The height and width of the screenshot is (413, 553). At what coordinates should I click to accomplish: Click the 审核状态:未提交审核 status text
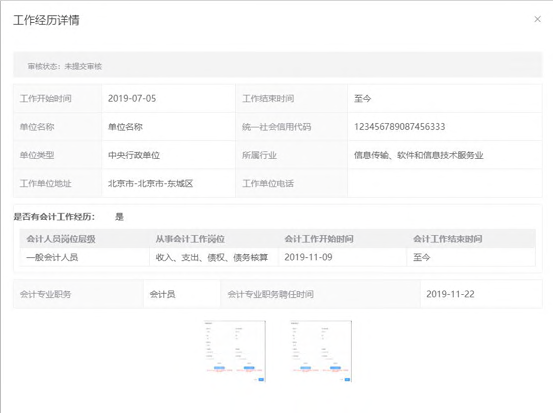coord(65,66)
